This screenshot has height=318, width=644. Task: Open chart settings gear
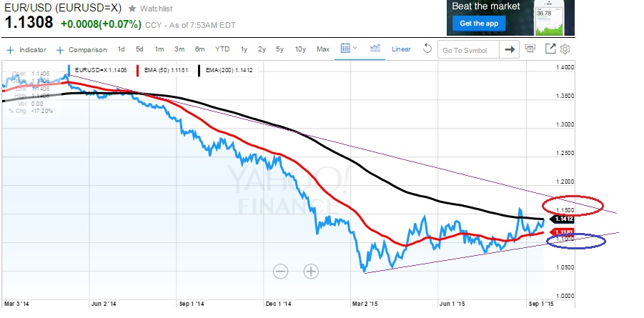pos(565,49)
